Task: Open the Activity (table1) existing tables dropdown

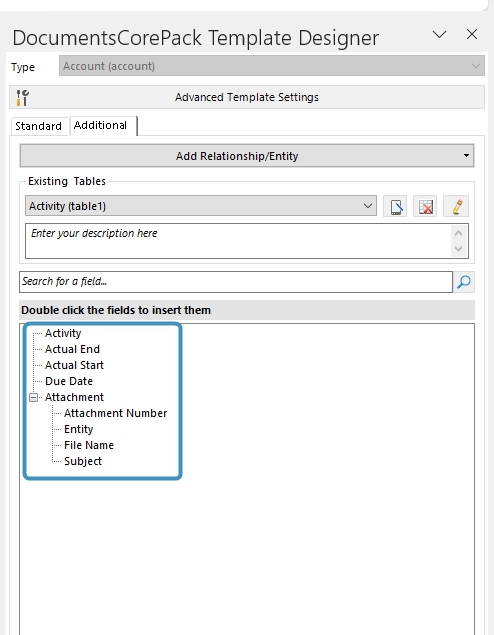Action: (201, 206)
